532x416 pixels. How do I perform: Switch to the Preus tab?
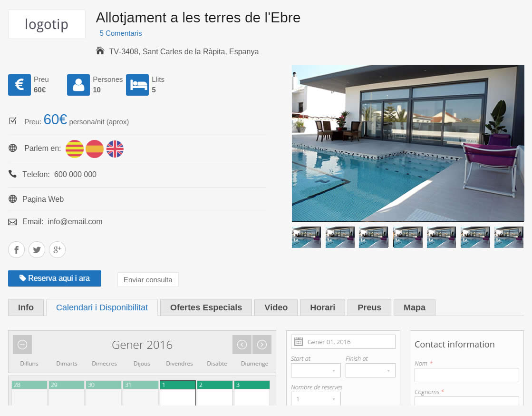pos(369,307)
